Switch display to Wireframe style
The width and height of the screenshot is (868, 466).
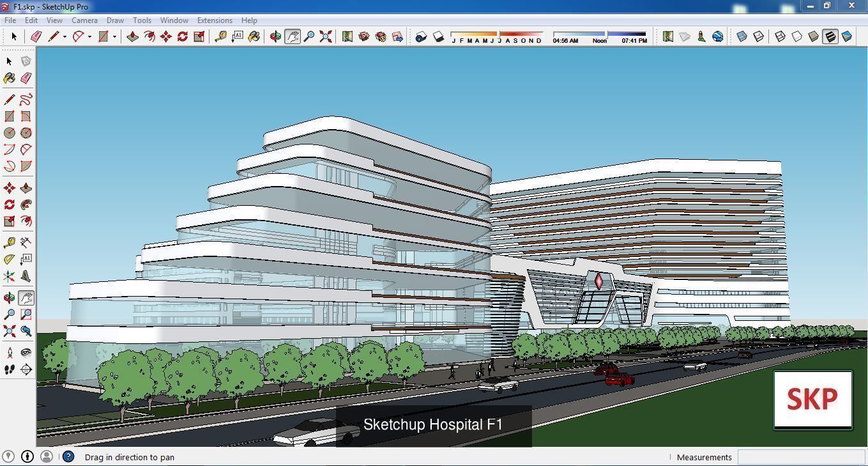coord(780,36)
